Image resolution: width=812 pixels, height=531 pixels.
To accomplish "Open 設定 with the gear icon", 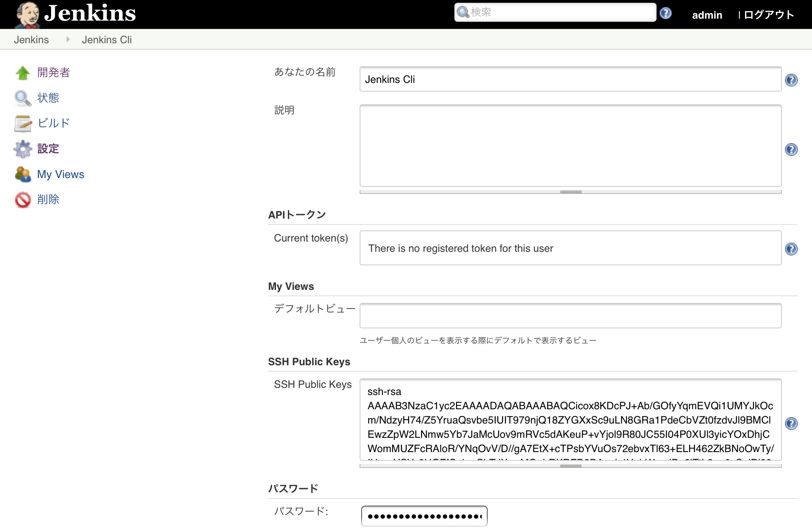I will click(x=23, y=149).
